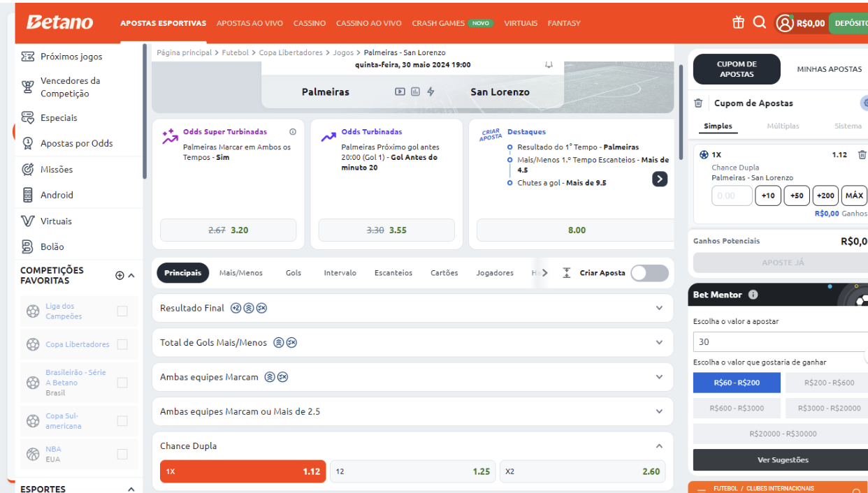Viewport: 868px width, 493px height.
Task: Collapse the Esportes sidebar section
Action: coord(131,489)
